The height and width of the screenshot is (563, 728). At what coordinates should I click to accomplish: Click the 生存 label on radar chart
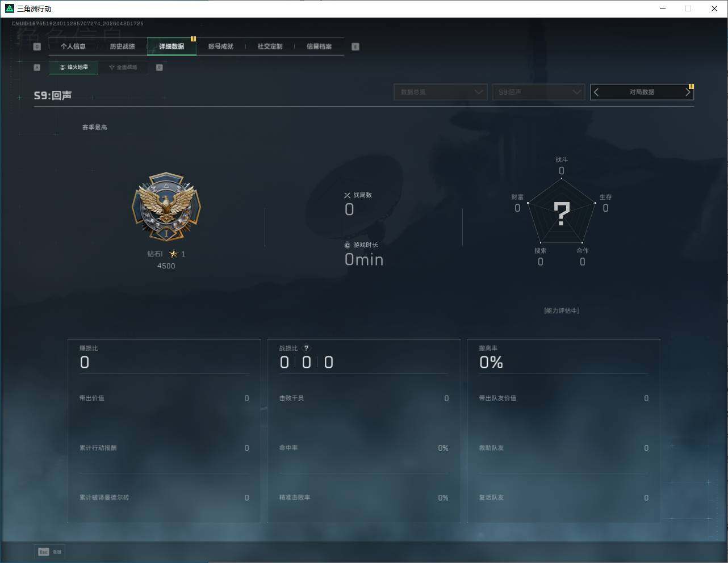pos(606,197)
